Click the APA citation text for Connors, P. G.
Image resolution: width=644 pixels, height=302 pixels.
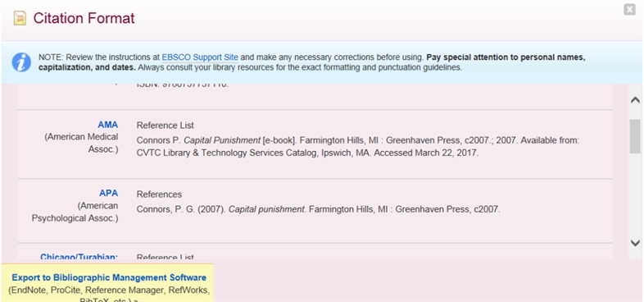[x=318, y=209]
